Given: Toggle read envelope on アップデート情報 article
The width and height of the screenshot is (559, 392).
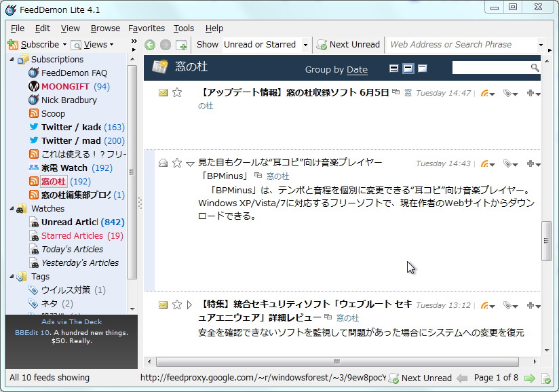Looking at the screenshot, I should click(x=163, y=93).
